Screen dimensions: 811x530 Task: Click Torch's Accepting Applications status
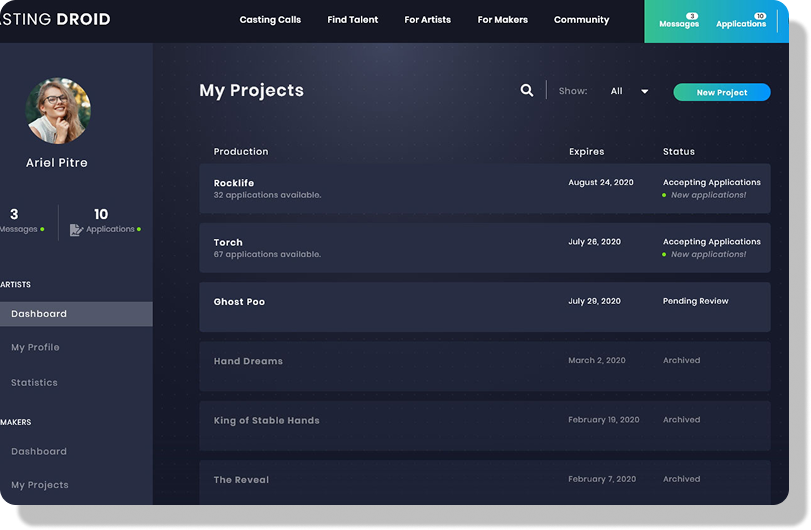(712, 242)
